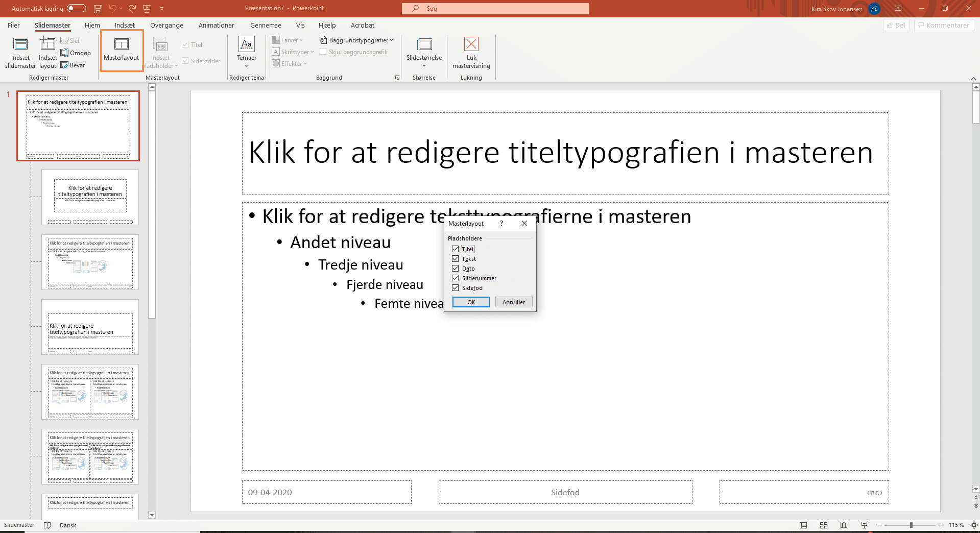Open the Masterlayout dialog icon

coord(121,51)
